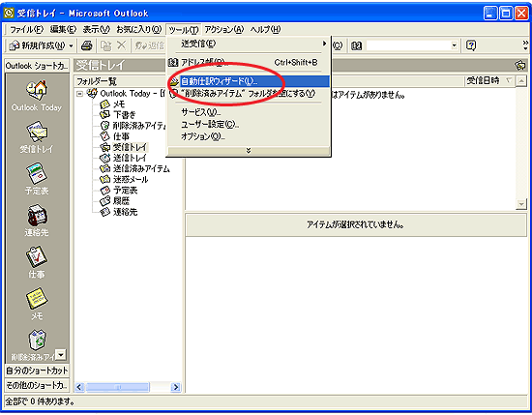Close the ツール menu via its title
Viewport: 532px width, 415px height.
(x=184, y=30)
